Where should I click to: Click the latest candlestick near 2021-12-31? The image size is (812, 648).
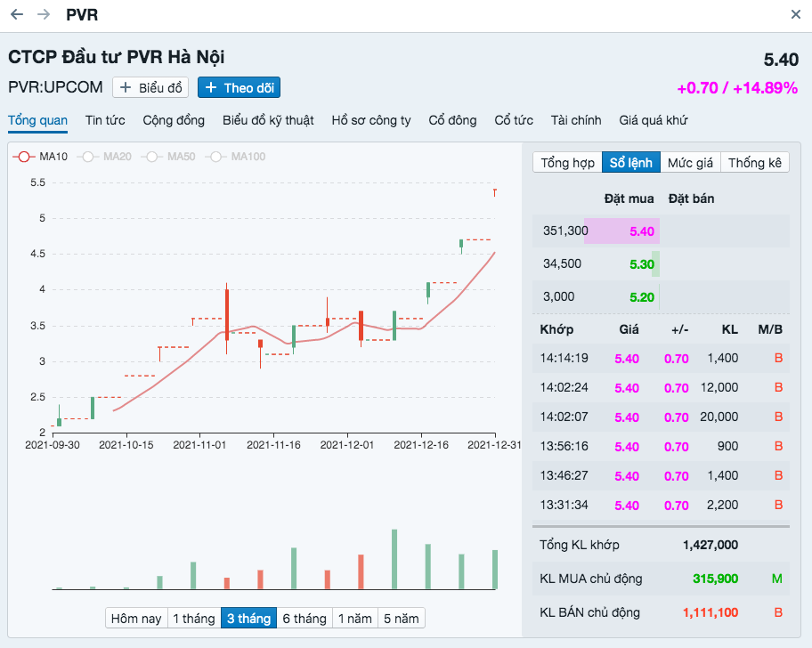494,192
